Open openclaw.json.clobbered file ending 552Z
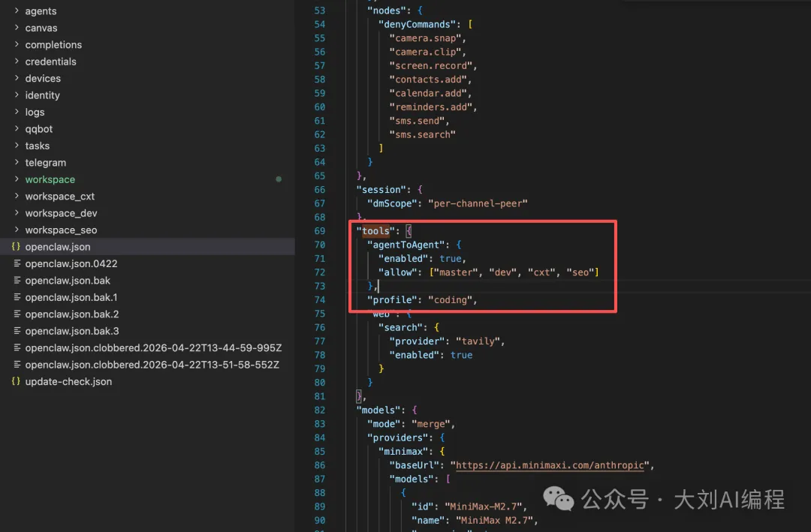The height and width of the screenshot is (532, 811). pyautogui.click(x=152, y=365)
